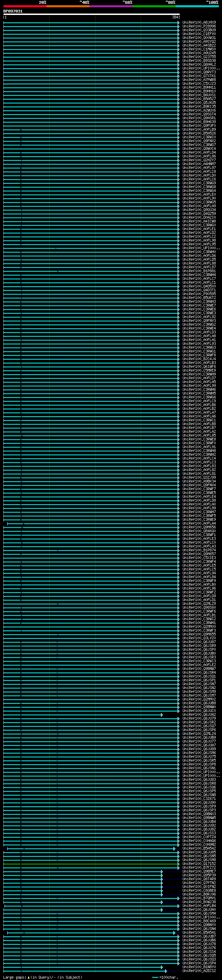
Task: Choose UniRef100_B9HH11 in hit list
Action: click(x=199, y=88)
